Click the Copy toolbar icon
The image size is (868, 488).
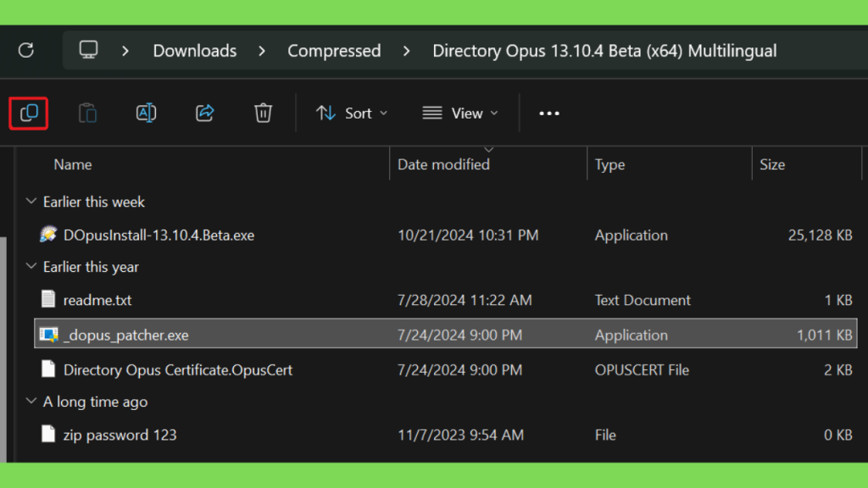pos(29,114)
